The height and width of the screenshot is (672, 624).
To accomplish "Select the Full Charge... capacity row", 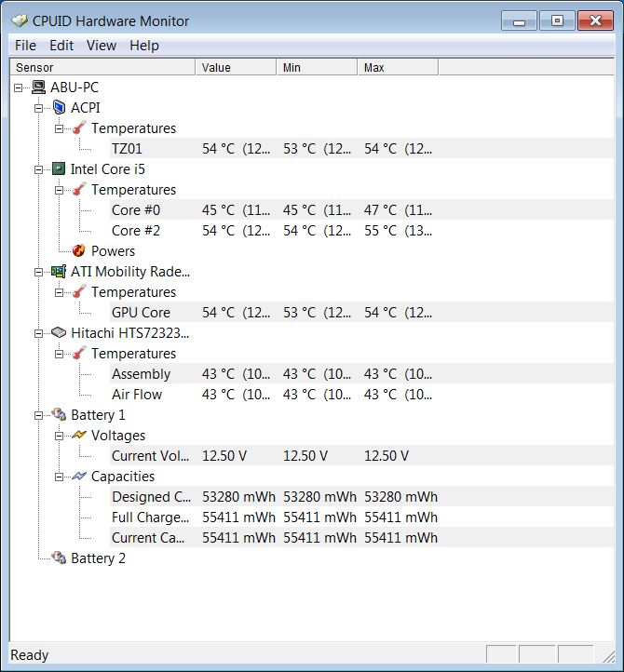I will point(361,517).
